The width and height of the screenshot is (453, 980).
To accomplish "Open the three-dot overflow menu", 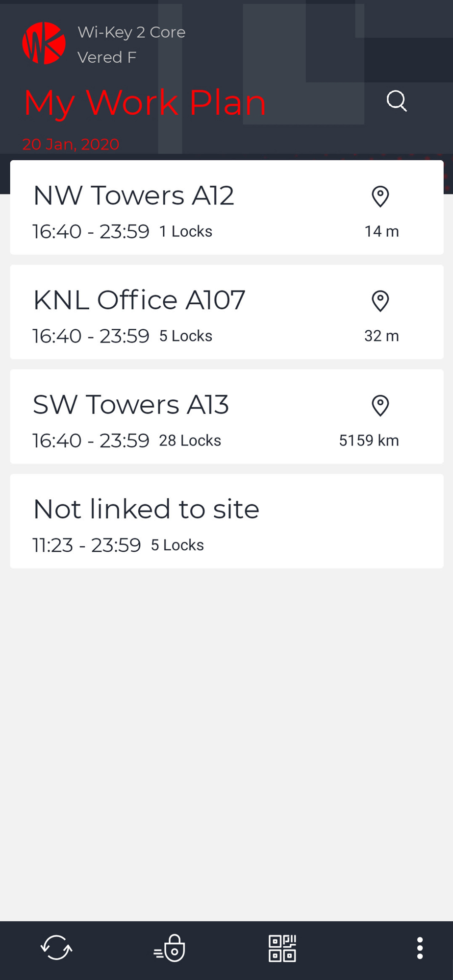I will [x=420, y=948].
